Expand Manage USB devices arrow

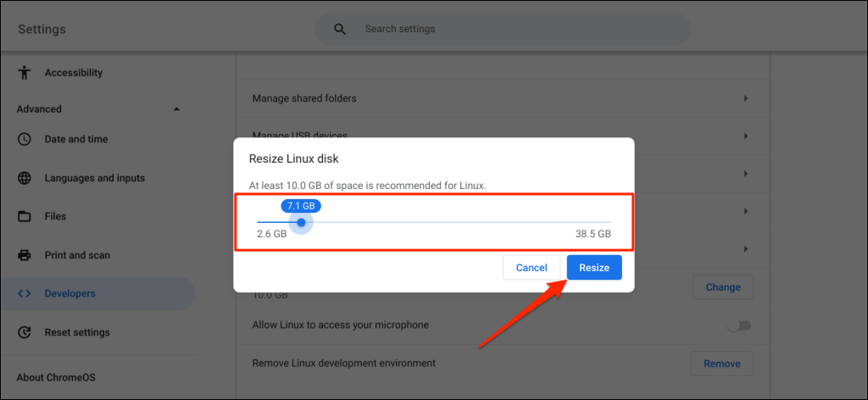coord(746,136)
